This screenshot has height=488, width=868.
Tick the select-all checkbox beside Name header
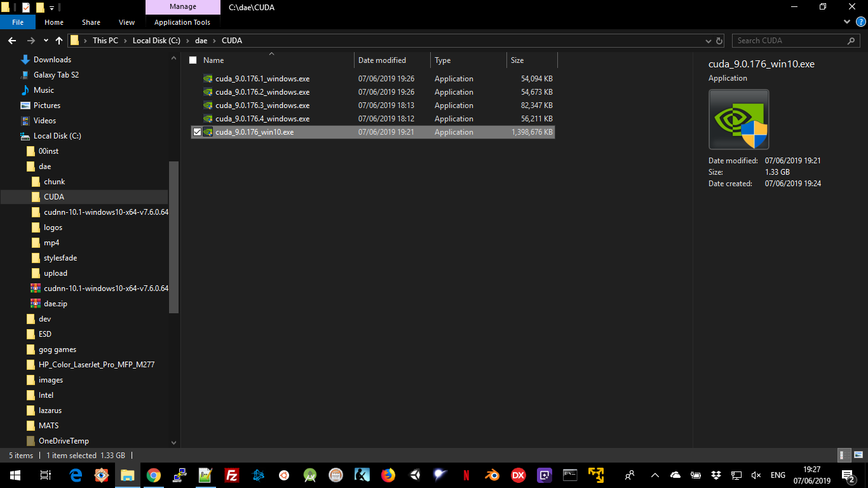point(193,60)
